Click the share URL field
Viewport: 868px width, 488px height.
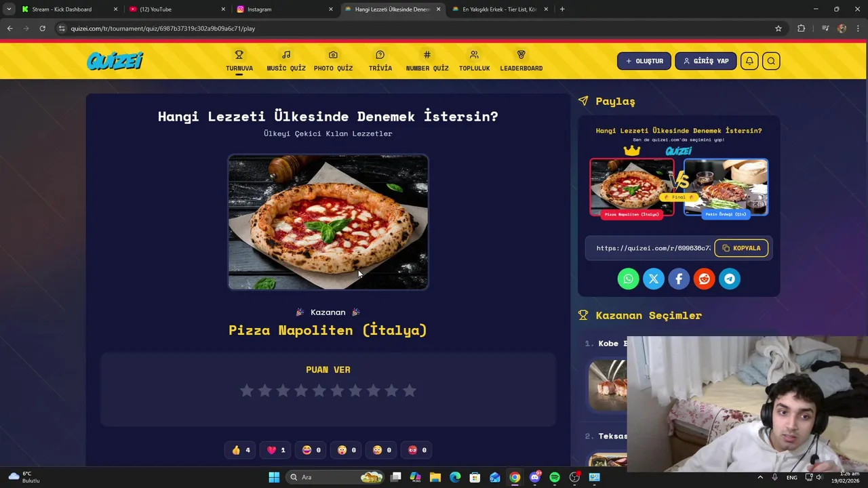[653, 248]
